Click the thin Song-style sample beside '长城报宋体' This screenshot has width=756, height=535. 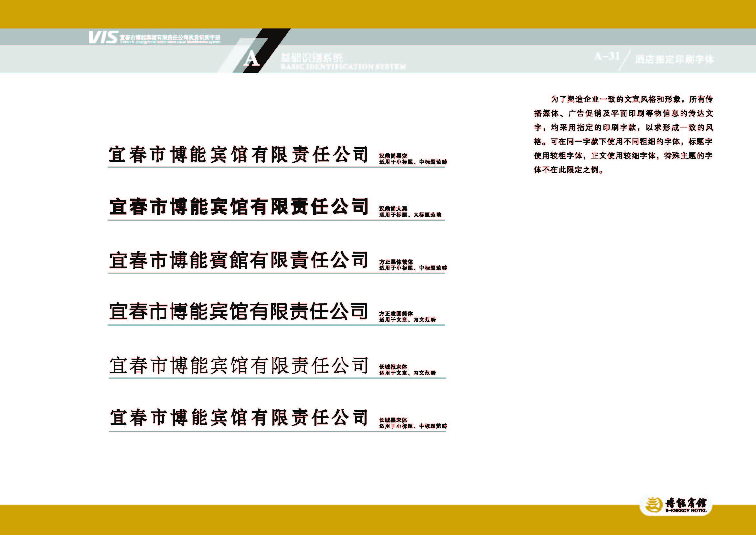[239, 365]
